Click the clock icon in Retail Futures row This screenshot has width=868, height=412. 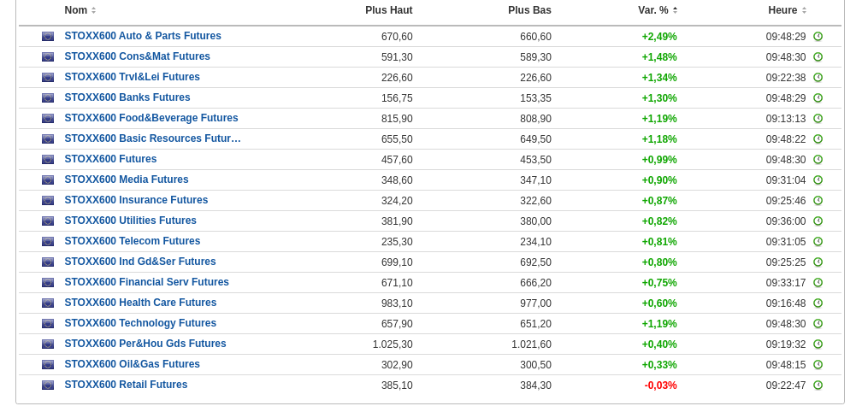pyautogui.click(x=818, y=386)
